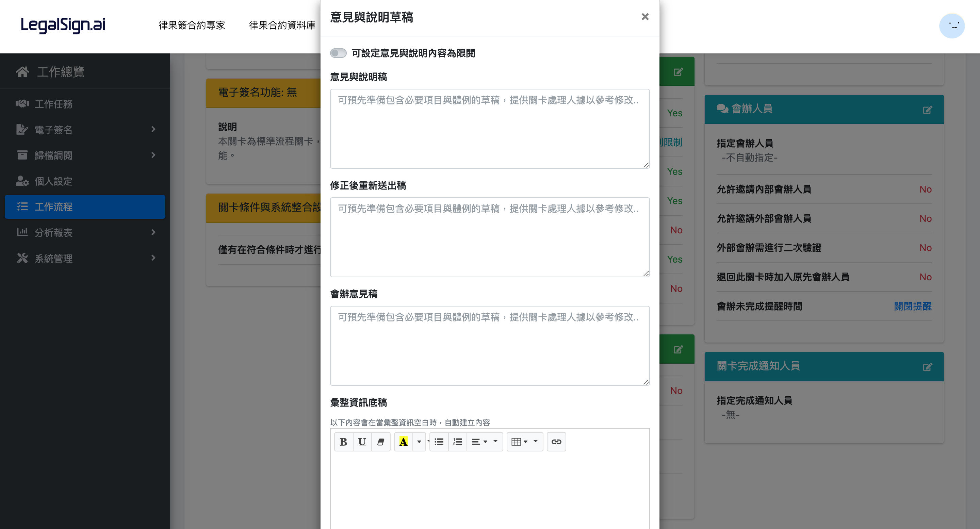The image size is (980, 529).
Task: Click the chat bubbles icon in 會辦人員 header
Action: pyautogui.click(x=722, y=109)
